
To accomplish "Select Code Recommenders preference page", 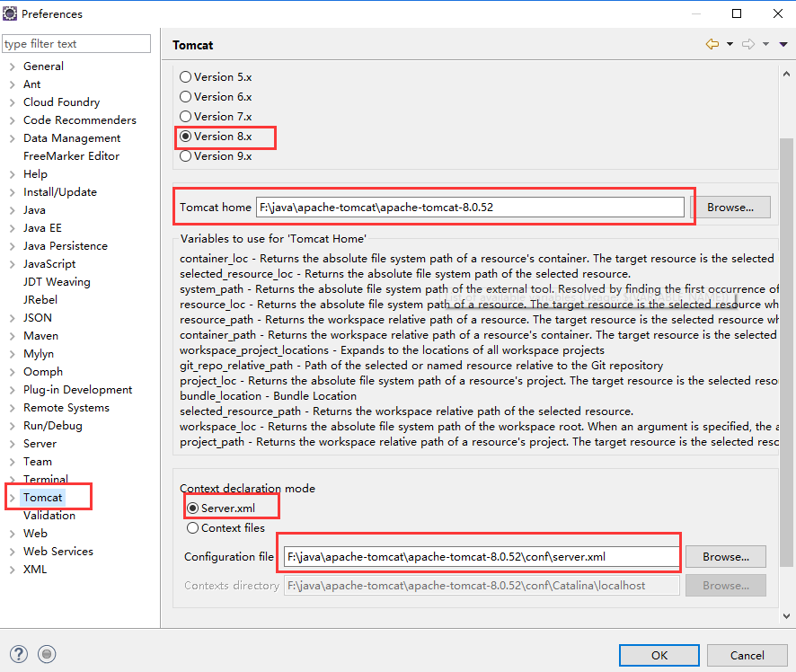I will [80, 120].
